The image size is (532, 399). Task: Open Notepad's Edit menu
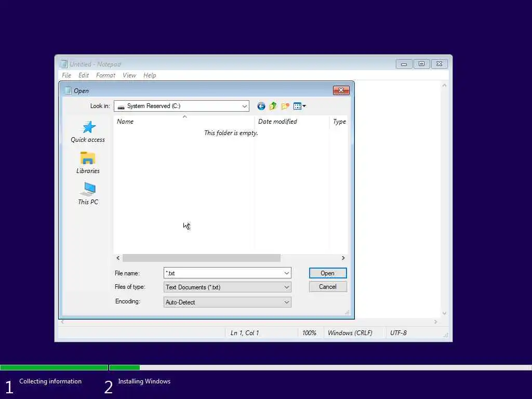coord(84,75)
